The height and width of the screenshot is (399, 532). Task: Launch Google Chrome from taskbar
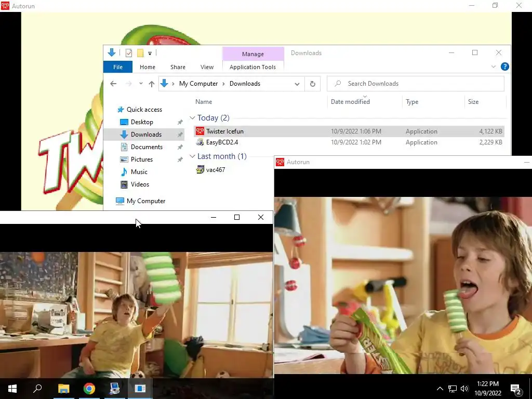pyautogui.click(x=89, y=389)
